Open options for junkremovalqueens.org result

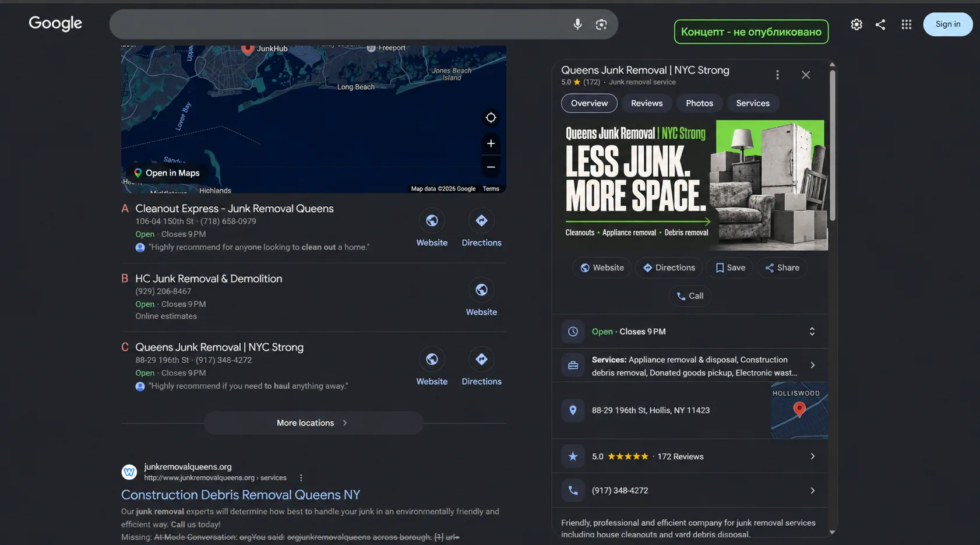301,478
